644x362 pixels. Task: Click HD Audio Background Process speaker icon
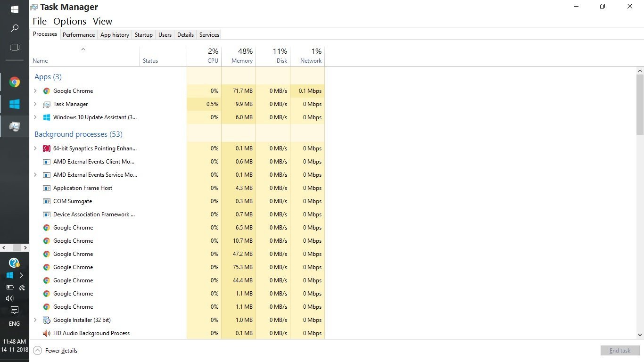pyautogui.click(x=47, y=333)
